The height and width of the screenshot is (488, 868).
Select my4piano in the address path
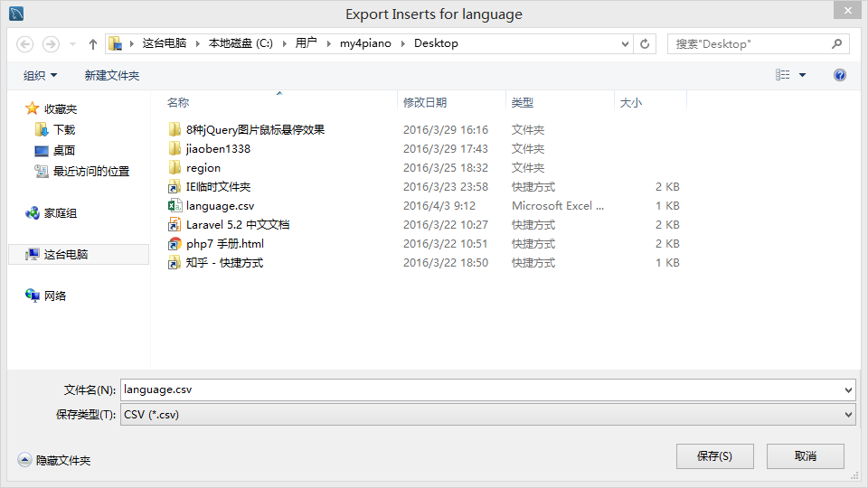click(x=365, y=43)
